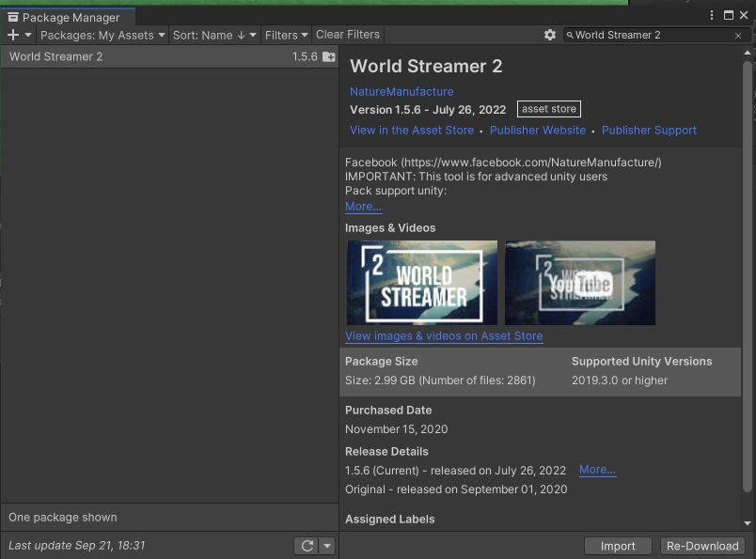Click the details panel vertical scrollbar
This screenshot has width=756, height=559.
(748, 276)
